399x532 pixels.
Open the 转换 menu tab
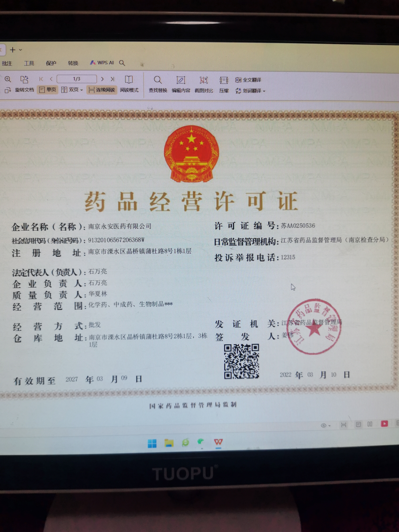73,63
